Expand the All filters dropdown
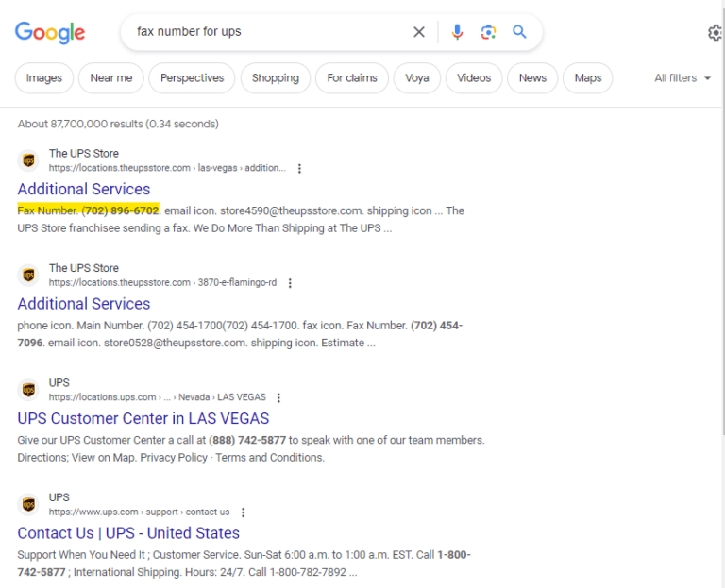Image resolution: width=725 pixels, height=588 pixels. pos(683,78)
